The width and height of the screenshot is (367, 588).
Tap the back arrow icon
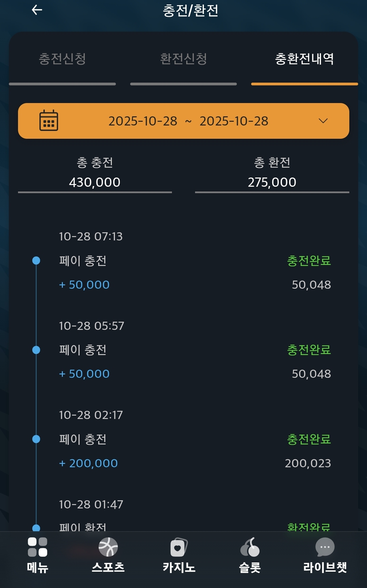click(x=37, y=10)
